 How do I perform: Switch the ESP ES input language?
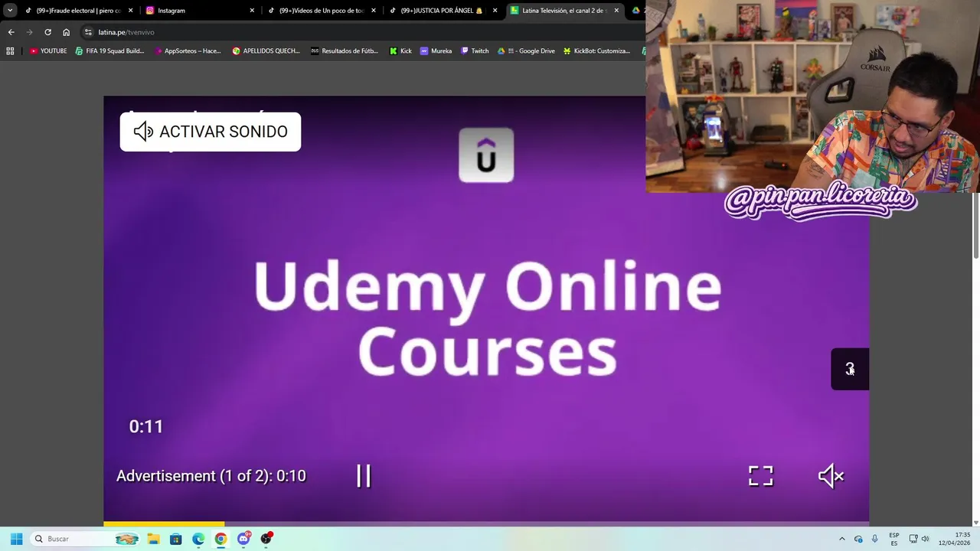(x=894, y=539)
